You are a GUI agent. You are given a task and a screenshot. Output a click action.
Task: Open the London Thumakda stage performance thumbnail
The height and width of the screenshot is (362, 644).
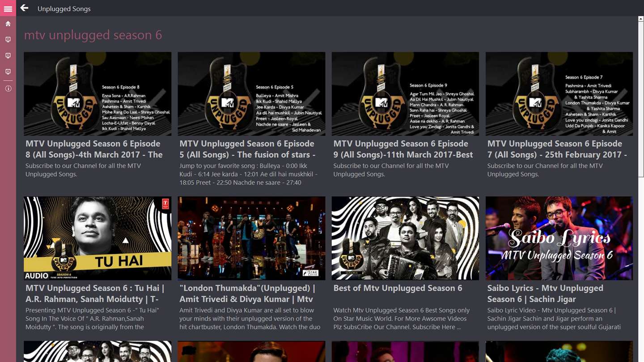(x=251, y=238)
